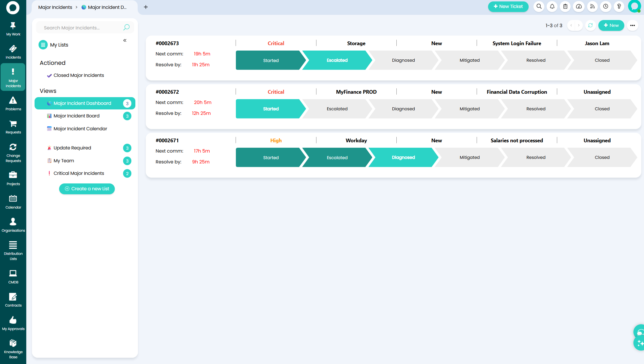Open the Knowledge Base module
644x364 pixels.
coord(13,349)
